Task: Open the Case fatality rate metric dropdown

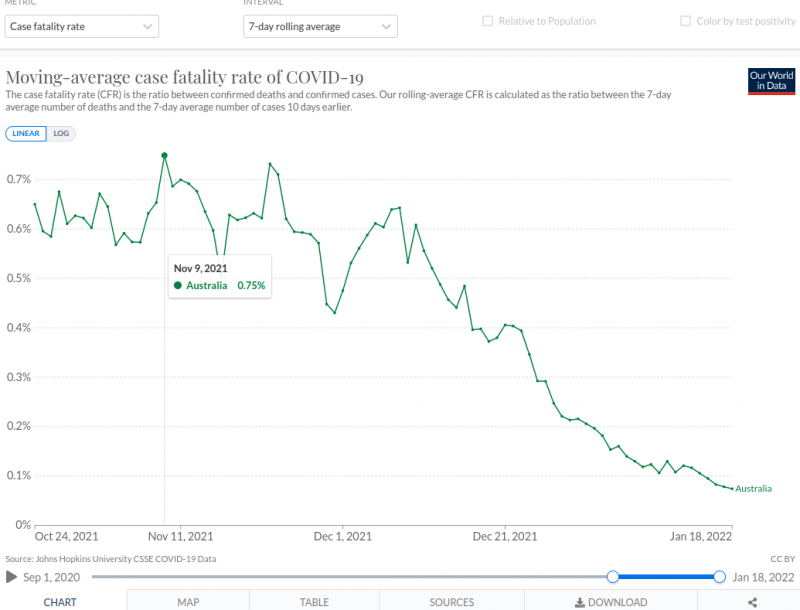Action: click(81, 27)
